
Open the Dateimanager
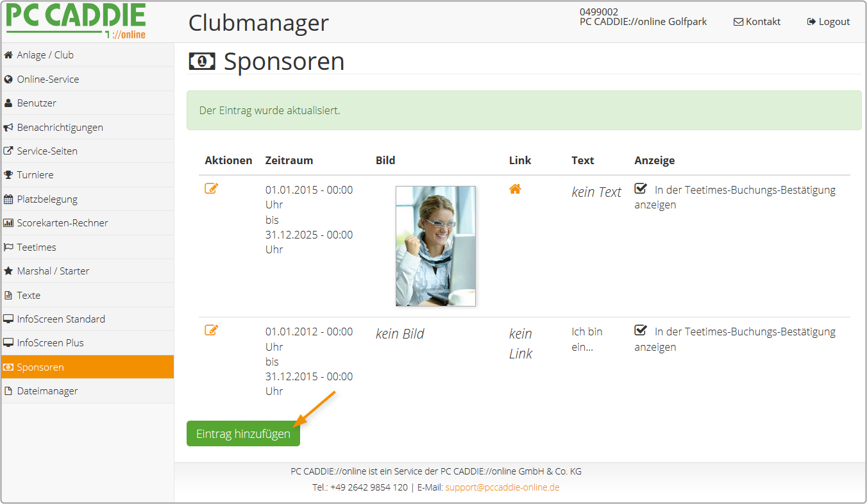click(x=87, y=391)
